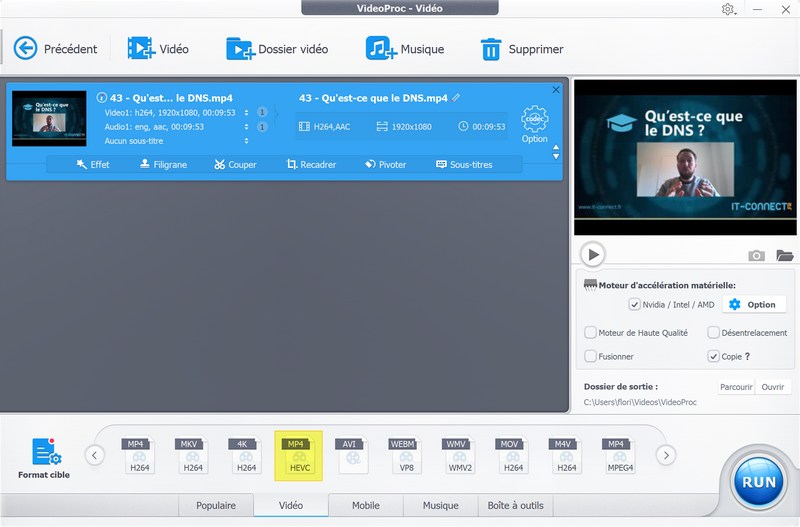Image resolution: width=800 pixels, height=527 pixels.
Task: Add music using the Musique button
Action: tap(405, 49)
